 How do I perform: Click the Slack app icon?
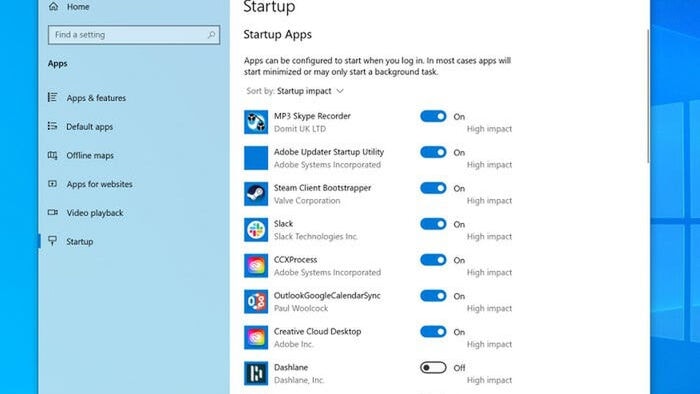coord(256,230)
